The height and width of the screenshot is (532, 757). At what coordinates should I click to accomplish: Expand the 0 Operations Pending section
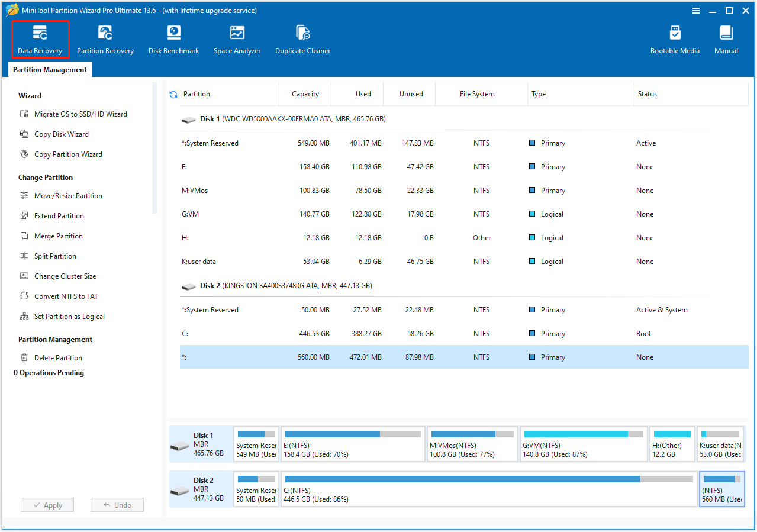[x=50, y=372]
